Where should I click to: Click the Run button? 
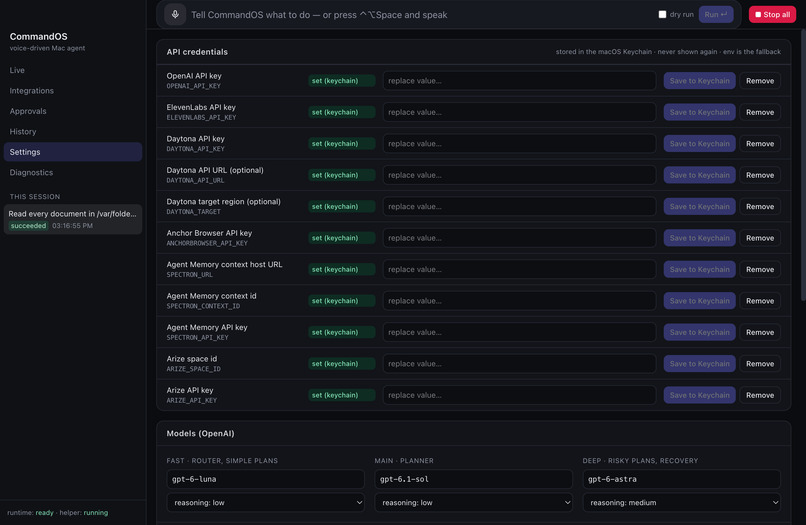tap(716, 14)
